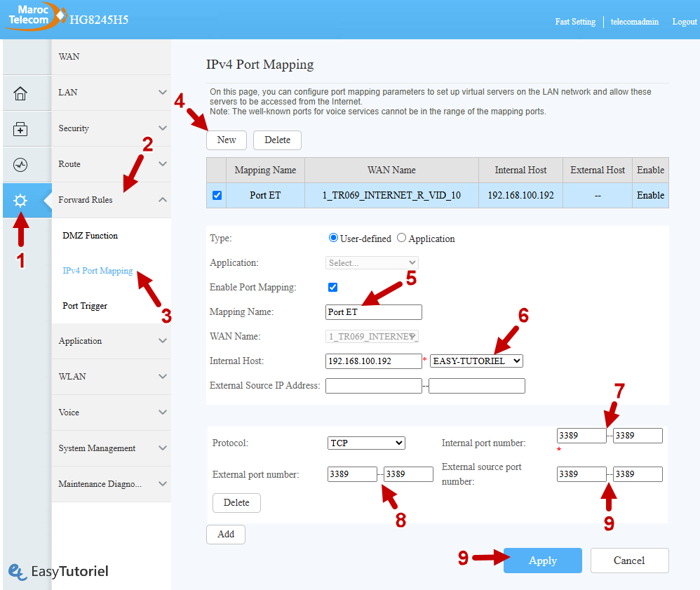Image resolution: width=700 pixels, height=590 pixels.
Task: Click the External source port start field
Action: pos(581,474)
